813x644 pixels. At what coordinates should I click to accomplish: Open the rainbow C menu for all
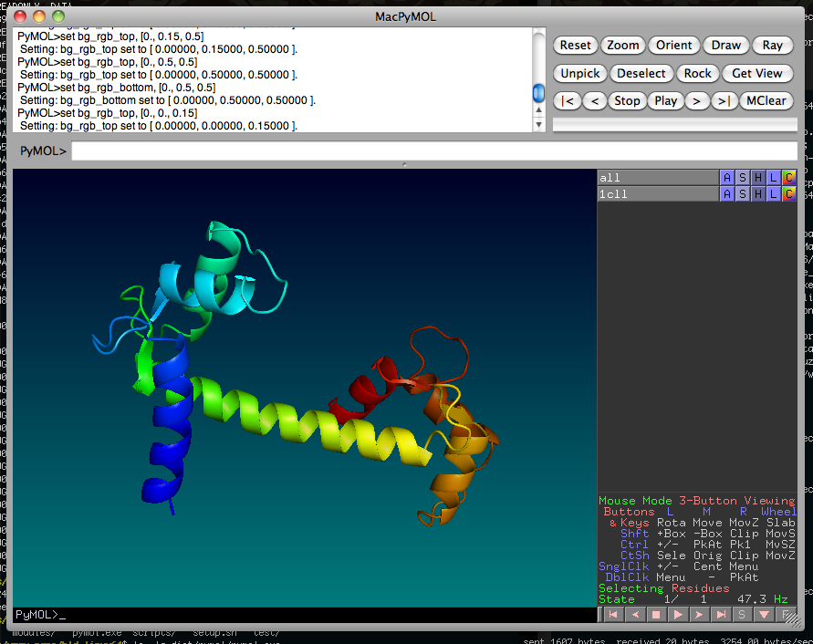[788, 178]
